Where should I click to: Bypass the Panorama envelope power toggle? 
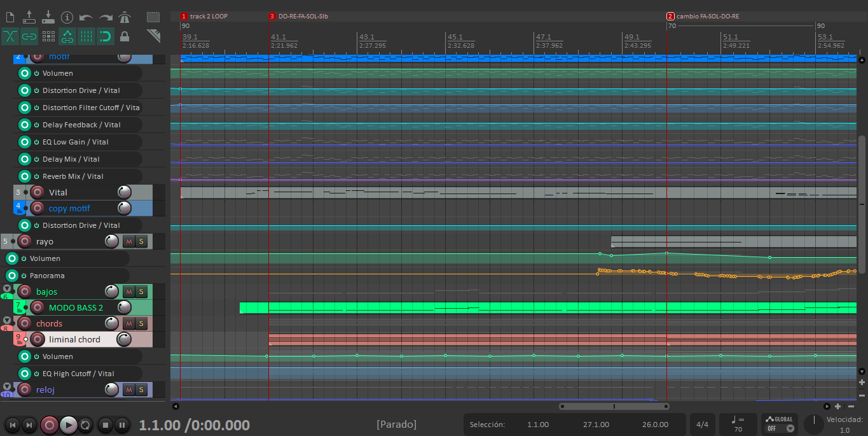tap(24, 276)
